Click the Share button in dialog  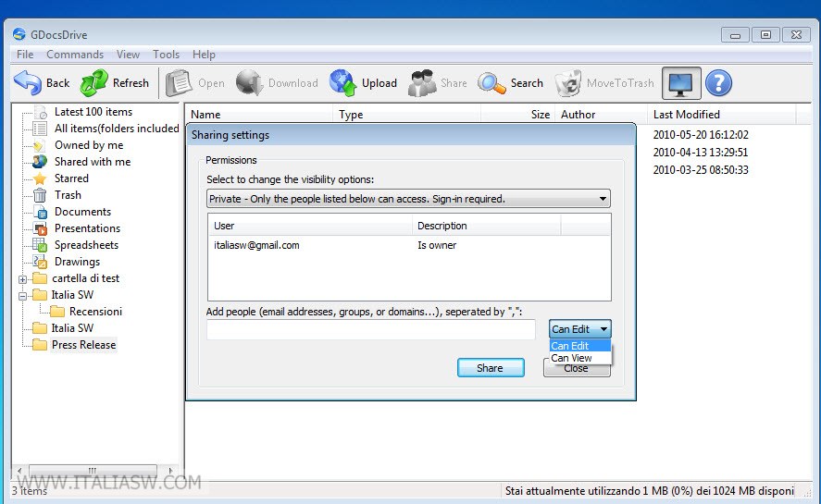[491, 368]
